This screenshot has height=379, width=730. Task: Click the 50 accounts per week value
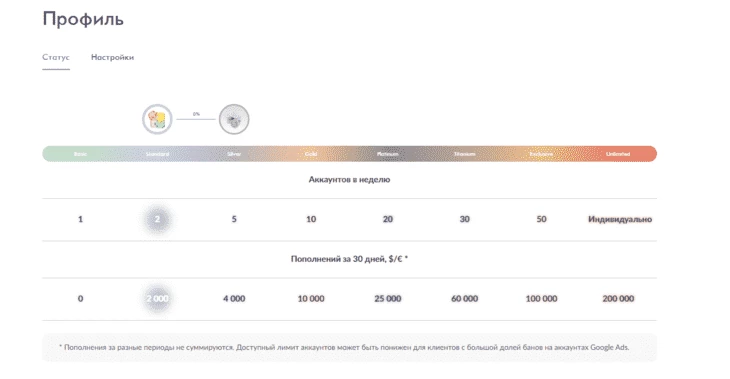coord(541,219)
